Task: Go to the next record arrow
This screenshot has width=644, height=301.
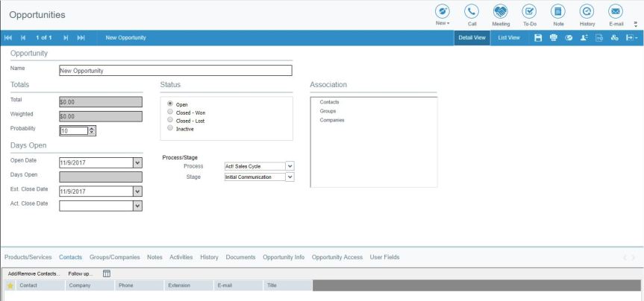Action: pos(65,38)
